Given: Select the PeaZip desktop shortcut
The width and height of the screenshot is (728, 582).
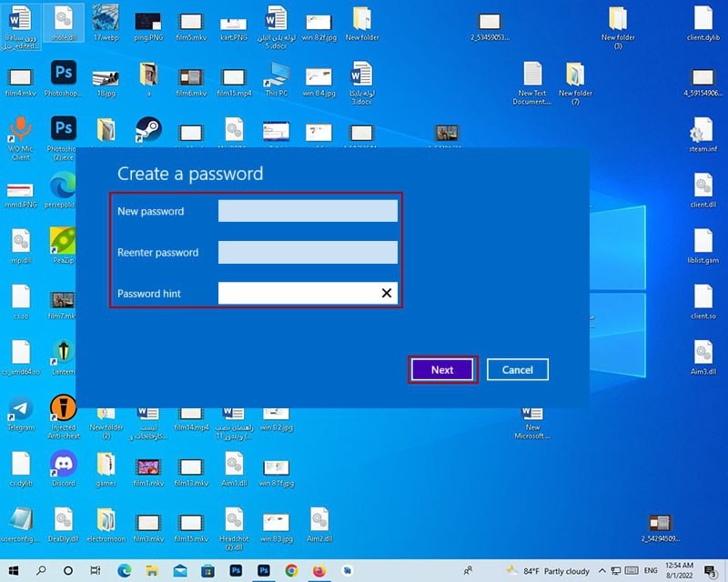Looking at the screenshot, I should click(x=63, y=244).
